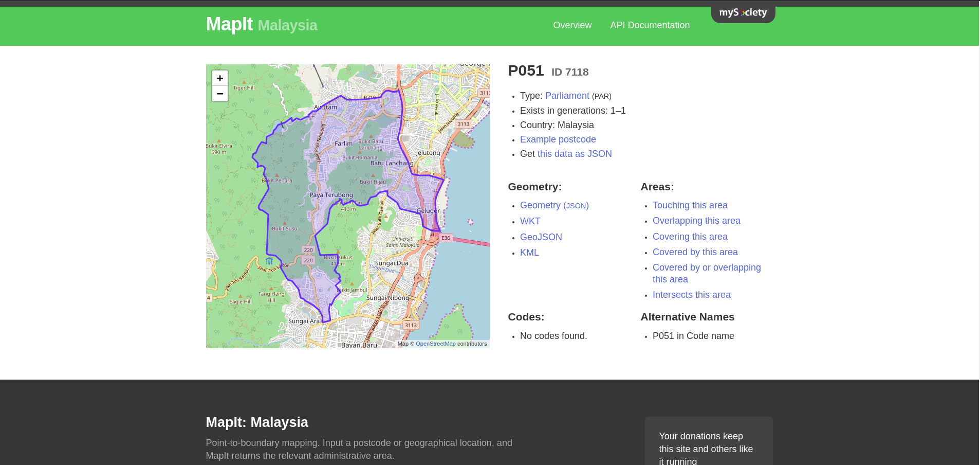View areas touching this area
Screen dimensions: 980x465
pos(690,205)
